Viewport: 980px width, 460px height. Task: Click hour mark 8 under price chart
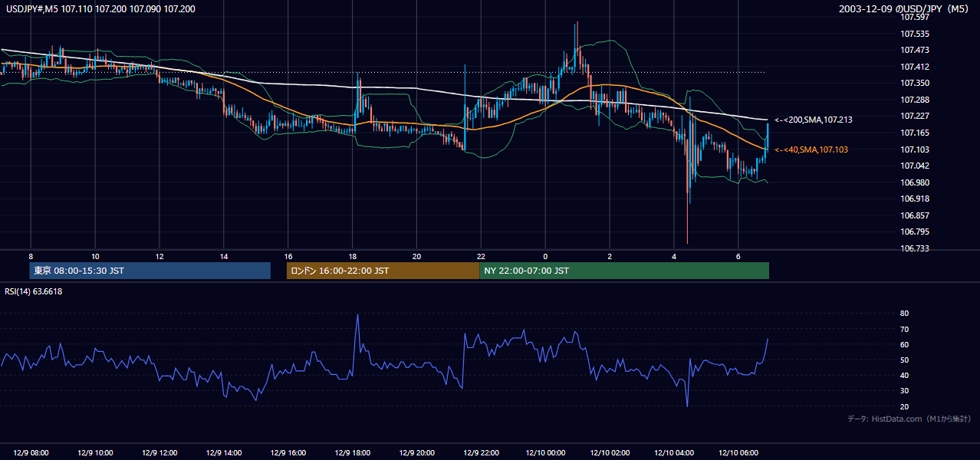coord(31,255)
